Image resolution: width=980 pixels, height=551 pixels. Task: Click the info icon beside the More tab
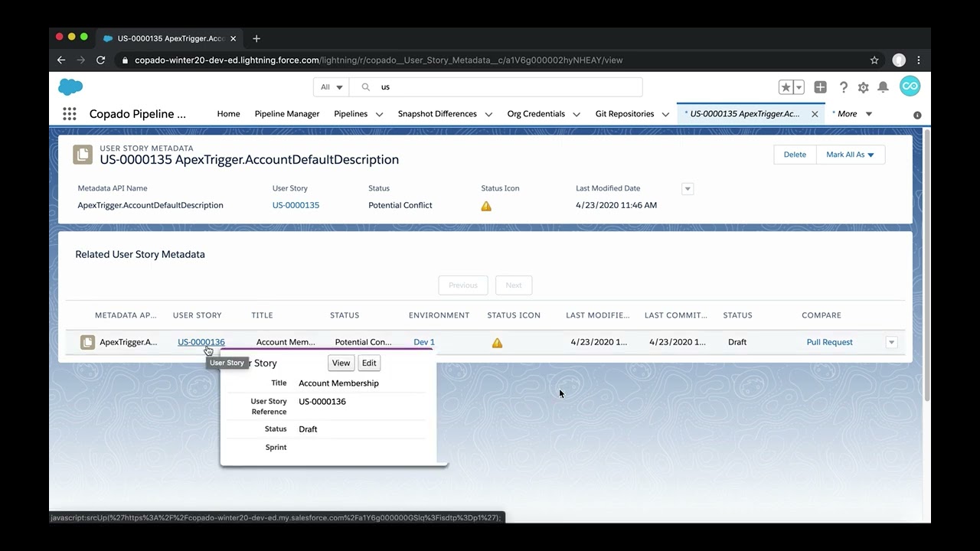[x=917, y=115]
